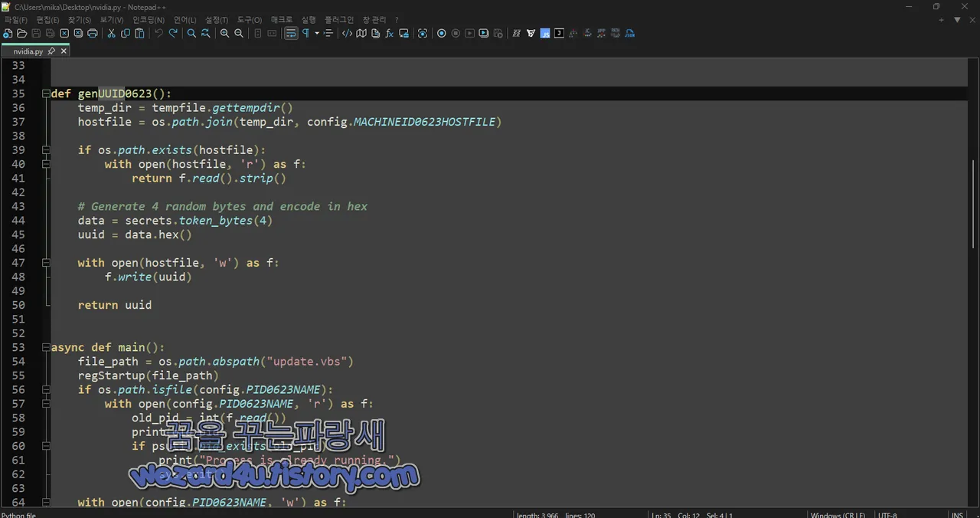Click the Play macro icon
Screen dimensions: 980x518
(469, 34)
